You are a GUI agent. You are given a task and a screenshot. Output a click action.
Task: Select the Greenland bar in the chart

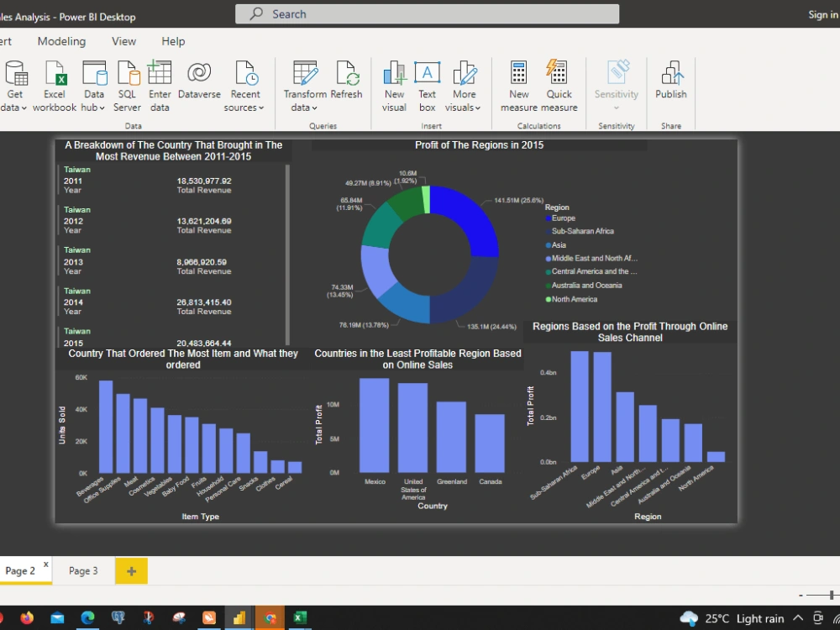tap(451, 437)
